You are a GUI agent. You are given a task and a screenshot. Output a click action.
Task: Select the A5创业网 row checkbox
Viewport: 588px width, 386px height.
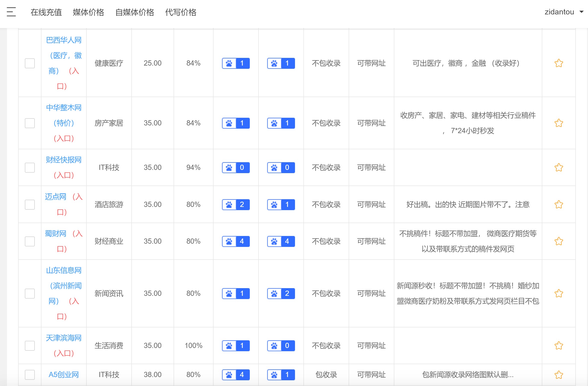click(x=30, y=375)
